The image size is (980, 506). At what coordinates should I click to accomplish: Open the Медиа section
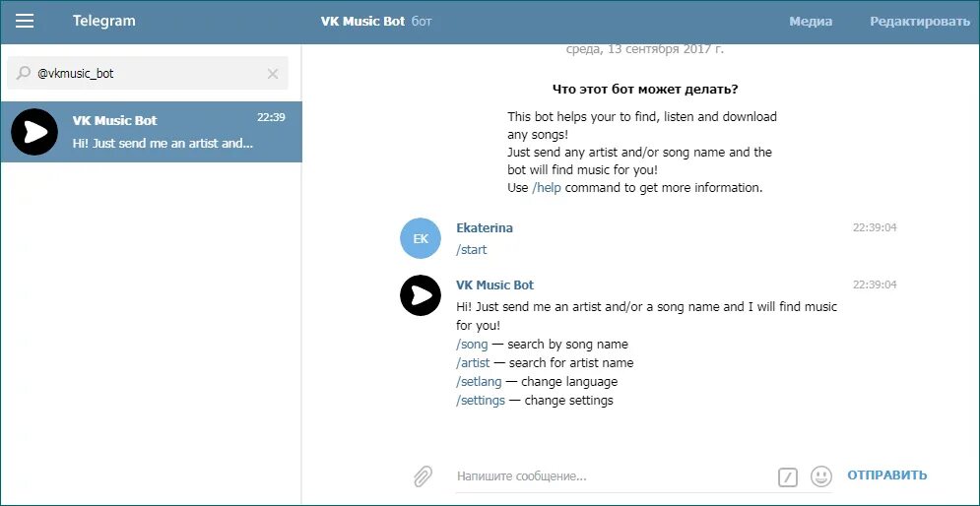coord(811,22)
